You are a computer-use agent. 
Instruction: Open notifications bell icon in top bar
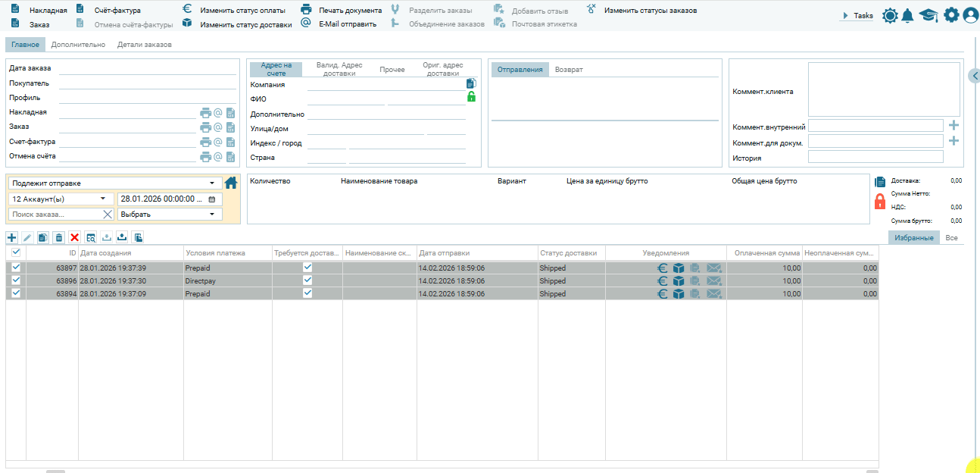[907, 15]
